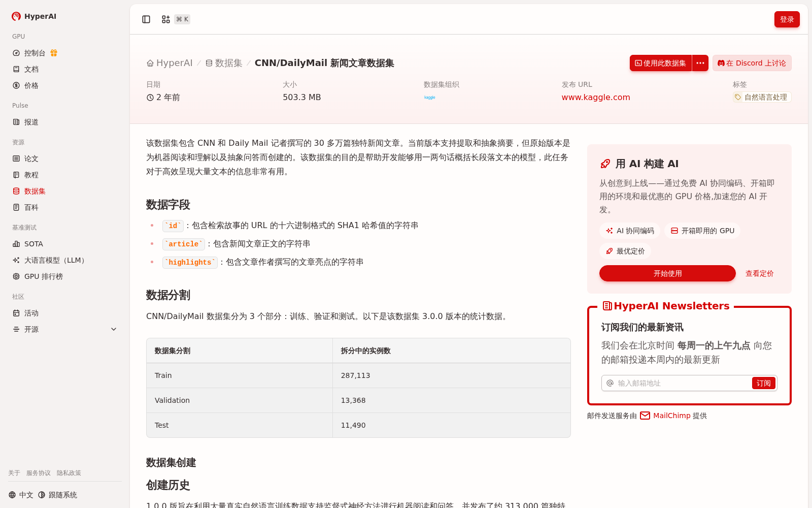Click the 订阅 subscribe button
This screenshot has width=812, height=508.
coord(764,383)
